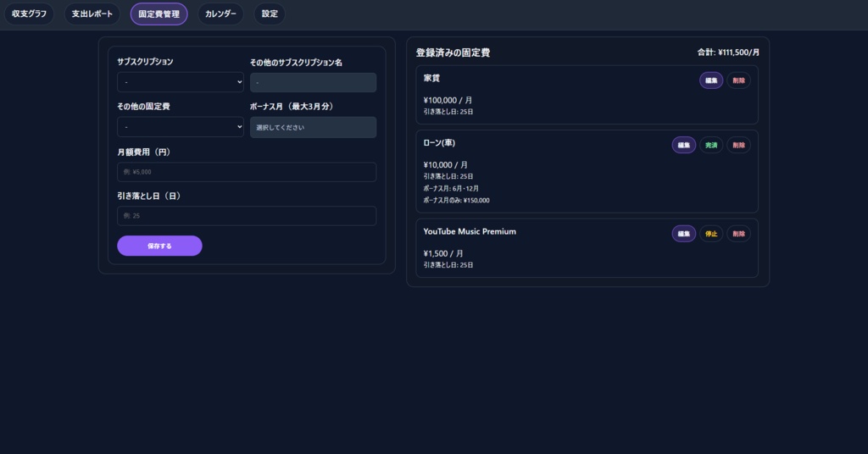Open the 収支グラフ tab
Screen dimensions: 868x454
[x=30, y=14]
